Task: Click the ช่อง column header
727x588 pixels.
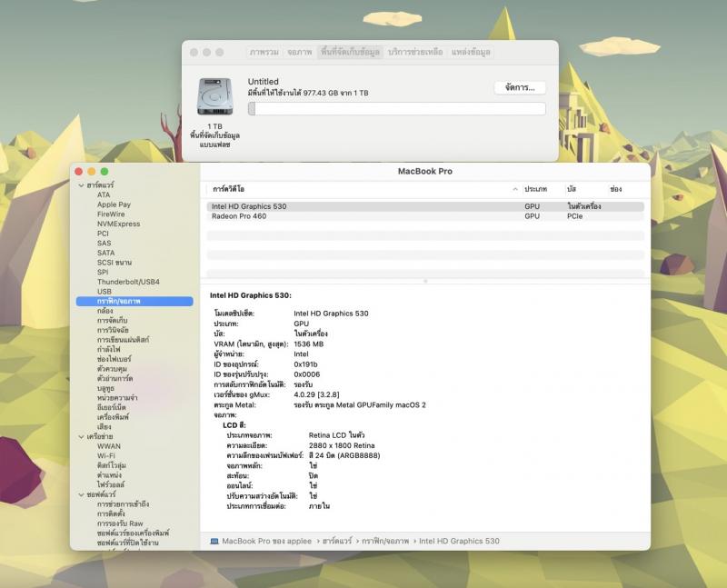Action: click(616, 189)
